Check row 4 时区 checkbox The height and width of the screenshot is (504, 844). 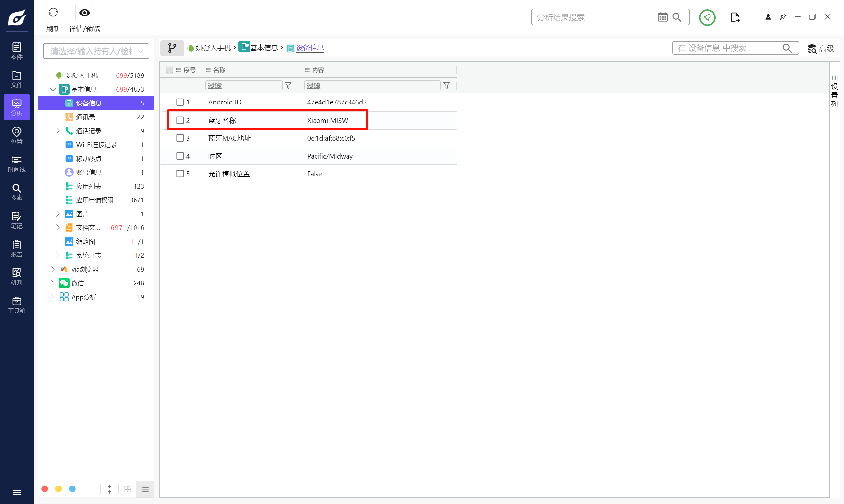point(180,156)
